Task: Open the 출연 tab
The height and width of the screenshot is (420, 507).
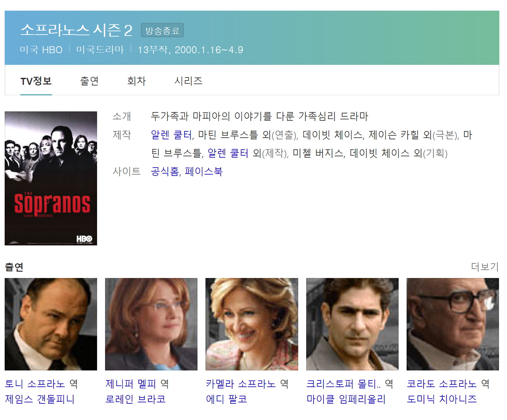Action: pos(89,81)
